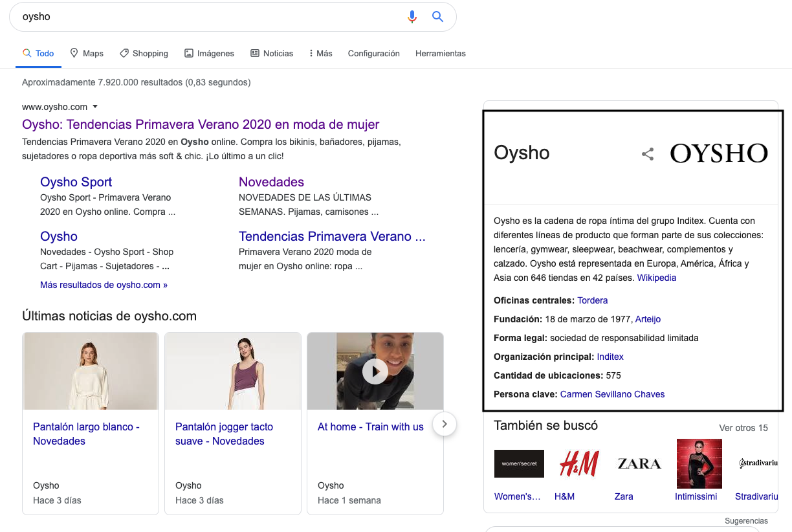Image resolution: width=792 pixels, height=532 pixels.
Task: Click the blue magnifying glass search icon
Action: [437, 17]
